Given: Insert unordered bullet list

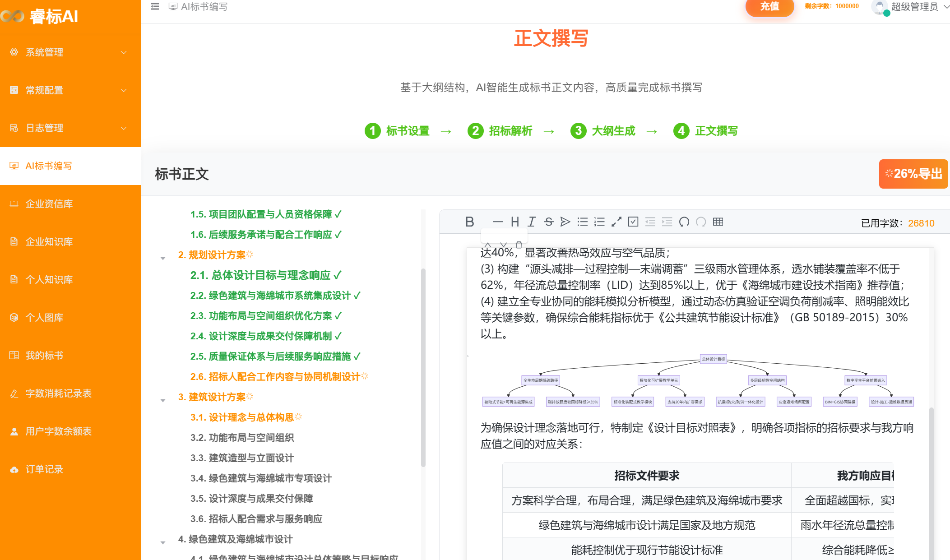Looking at the screenshot, I should tap(582, 222).
